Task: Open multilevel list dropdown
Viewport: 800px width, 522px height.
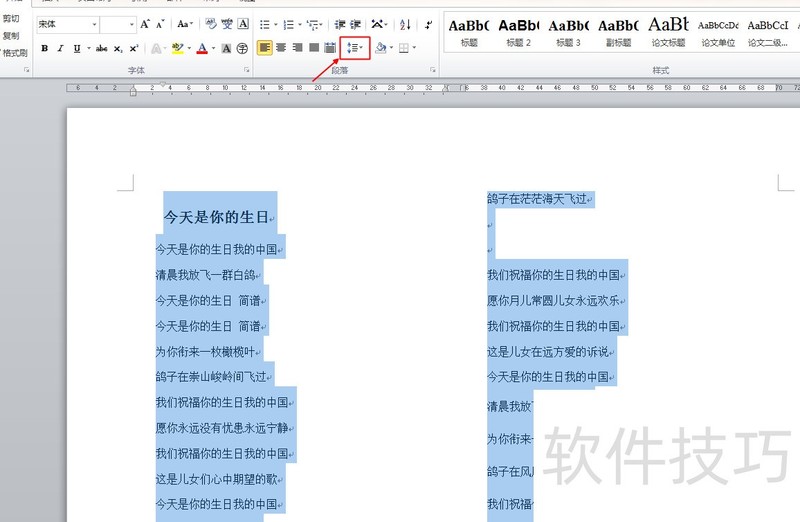Action: click(321, 24)
